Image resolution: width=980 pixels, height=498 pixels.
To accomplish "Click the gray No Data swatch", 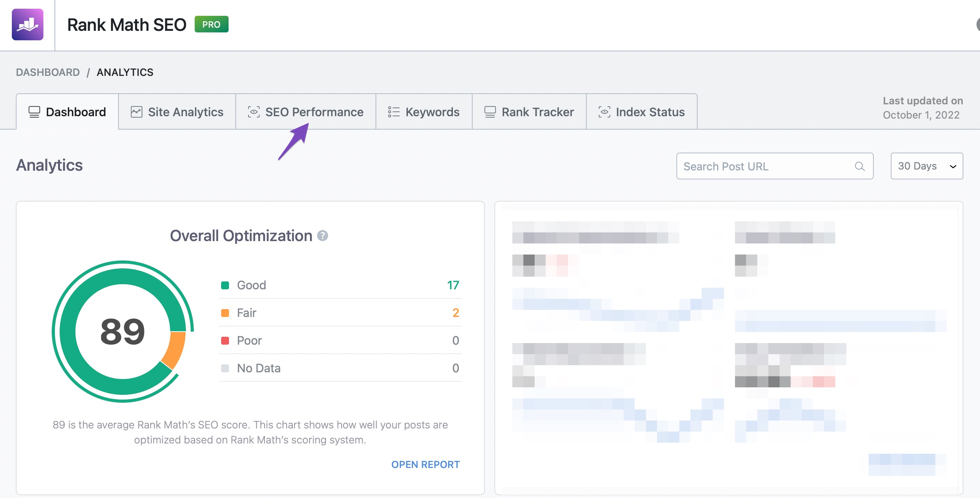I will tap(225, 368).
